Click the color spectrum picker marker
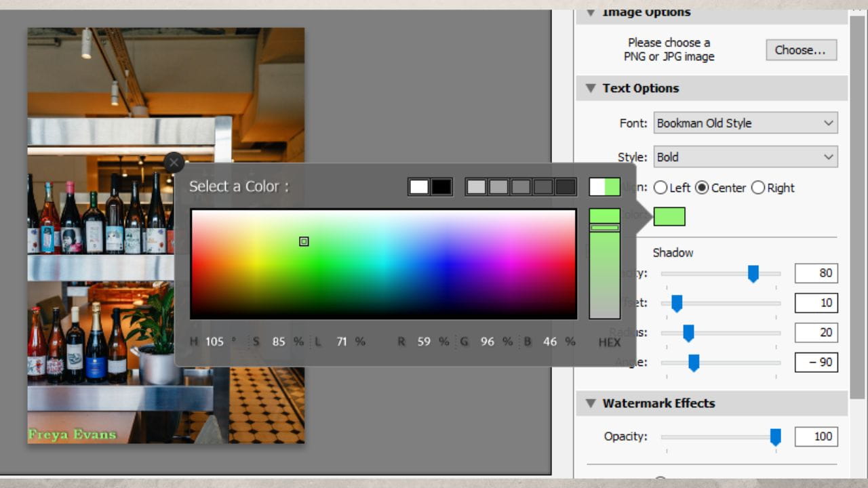This screenshot has width=868, height=488. click(304, 241)
